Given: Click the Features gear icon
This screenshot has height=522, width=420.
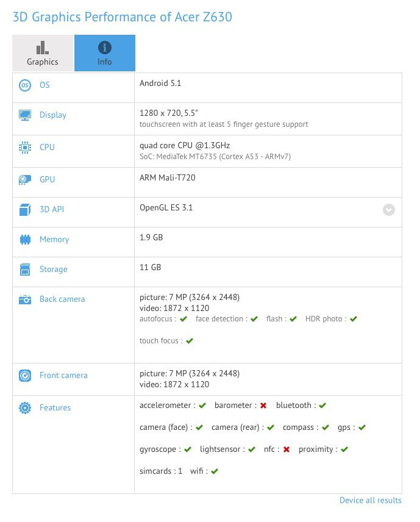Looking at the screenshot, I should [25, 408].
